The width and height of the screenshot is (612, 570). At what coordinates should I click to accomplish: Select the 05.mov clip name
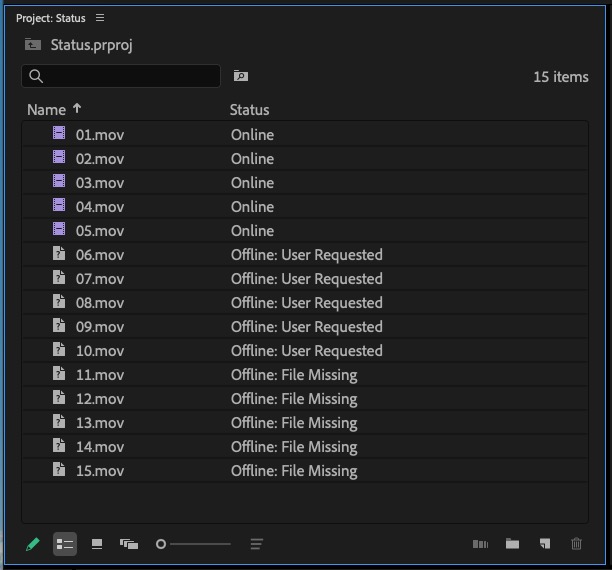tap(100, 231)
